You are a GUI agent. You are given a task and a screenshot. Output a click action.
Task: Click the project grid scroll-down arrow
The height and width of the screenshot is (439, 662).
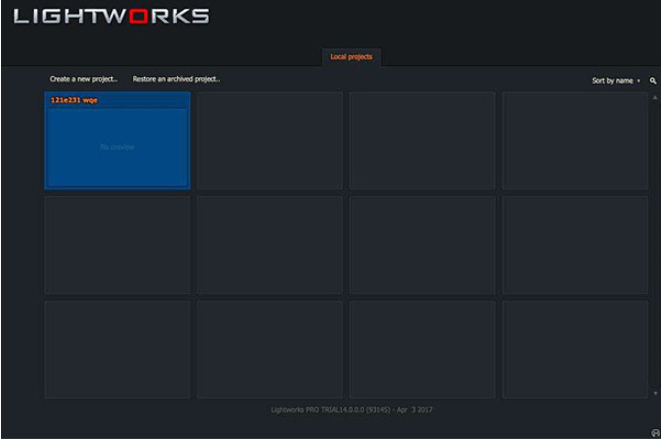pyautogui.click(x=655, y=393)
